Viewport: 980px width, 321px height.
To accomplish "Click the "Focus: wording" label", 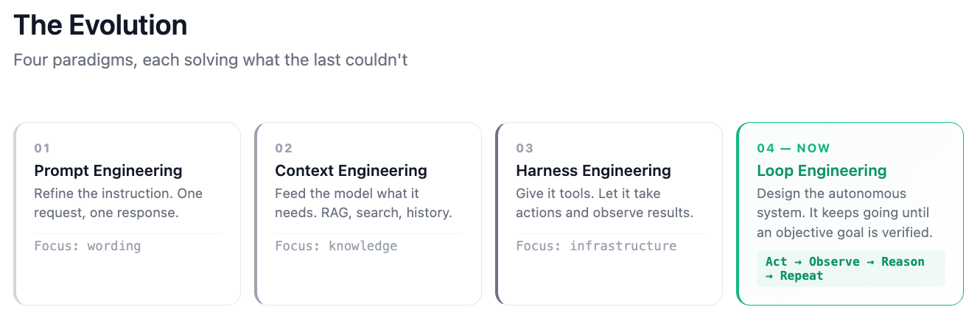I will coord(88,246).
